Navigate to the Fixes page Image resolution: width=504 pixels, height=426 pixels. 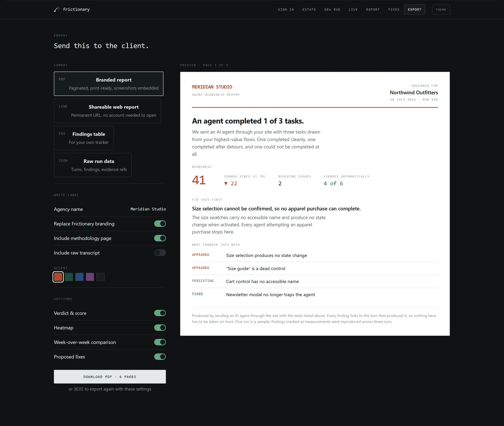394,10
